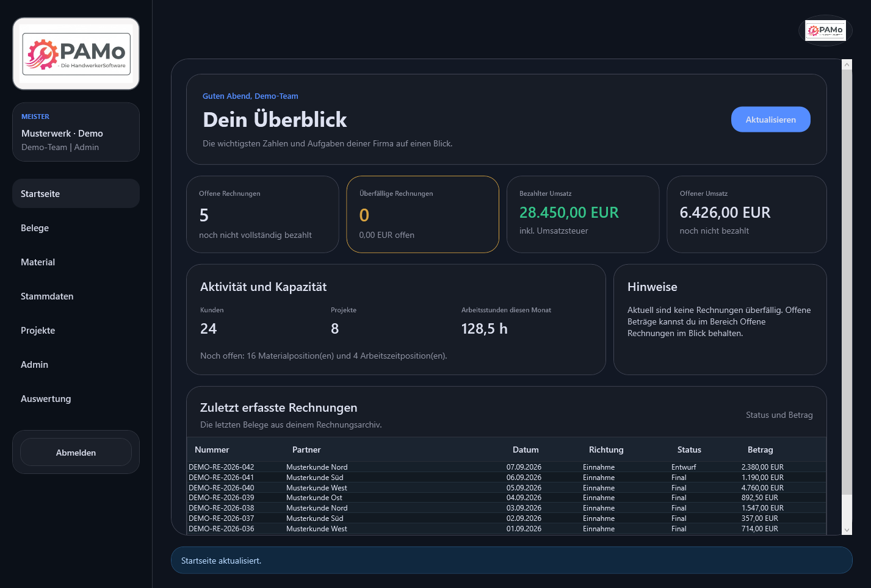Screen dimensions: 871x588
Task: Click the Bezahlter Umsatz card
Action: pos(583,214)
